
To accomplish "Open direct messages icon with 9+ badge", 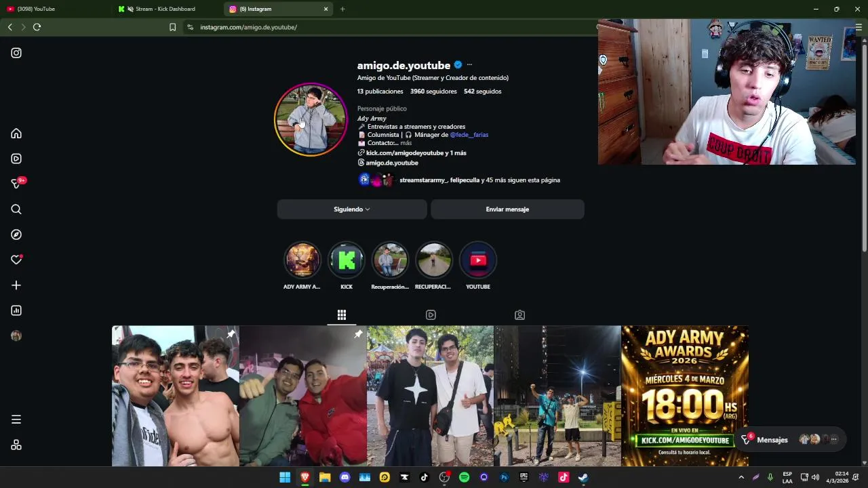I will (x=16, y=184).
